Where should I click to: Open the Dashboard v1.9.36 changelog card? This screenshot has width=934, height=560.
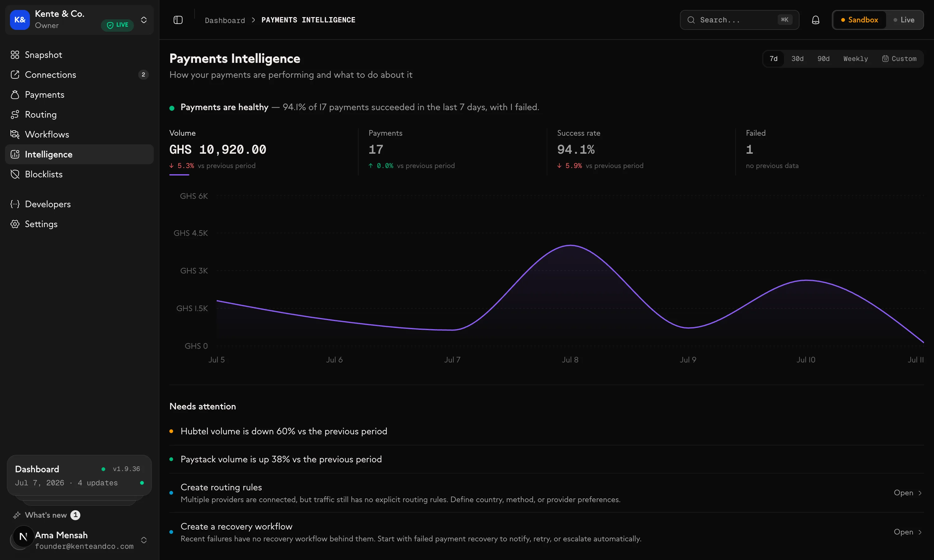coord(79,475)
